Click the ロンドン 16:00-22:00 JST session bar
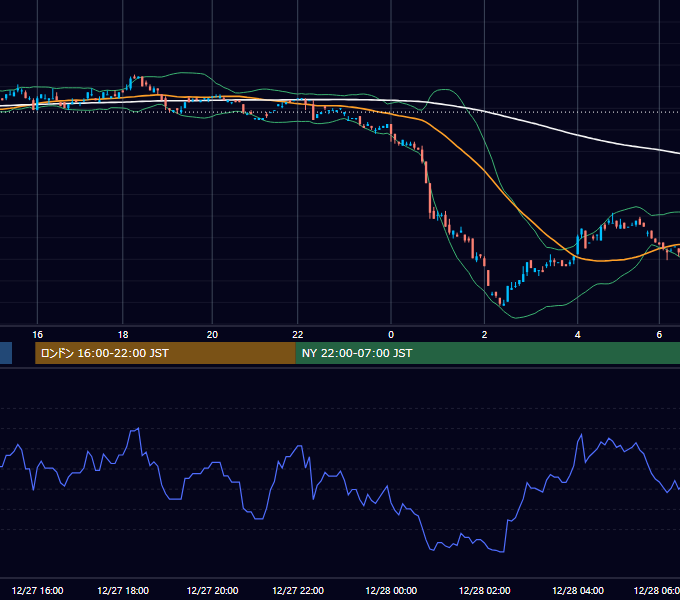 click(165, 353)
